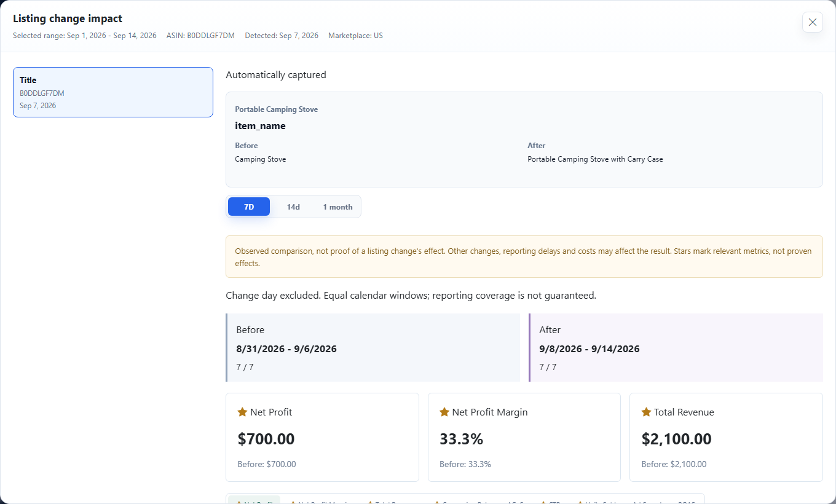
Task: Click the item_name attribute label
Action: (260, 126)
